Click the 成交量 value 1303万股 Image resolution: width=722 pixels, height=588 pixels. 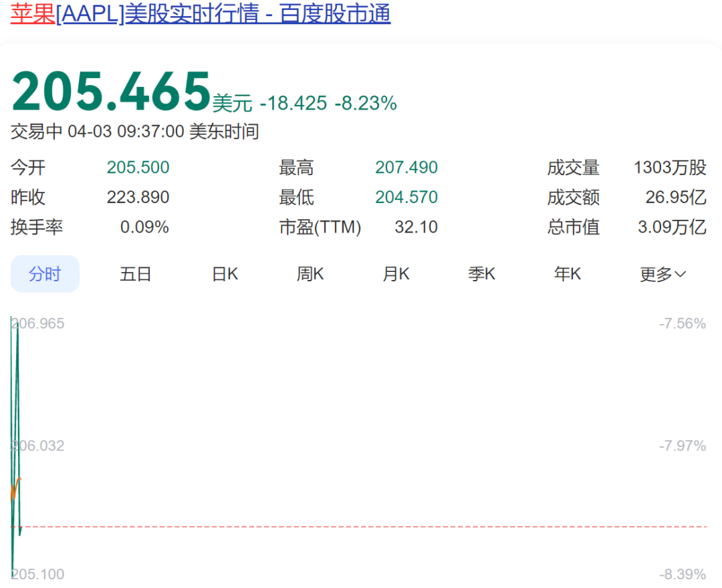tap(670, 168)
